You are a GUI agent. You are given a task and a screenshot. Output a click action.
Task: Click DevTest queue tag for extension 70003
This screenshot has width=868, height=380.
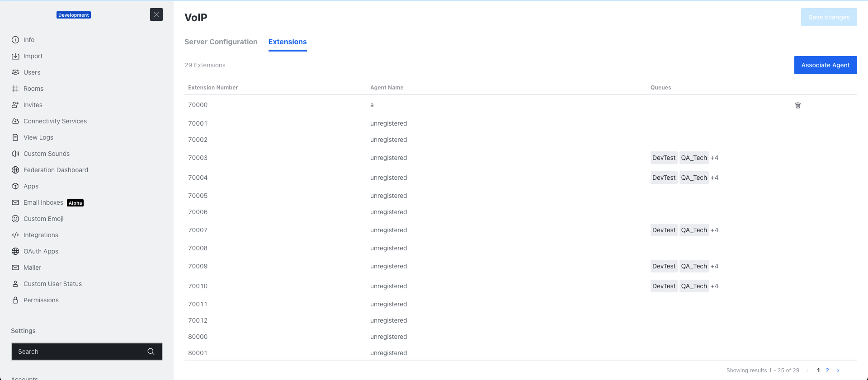click(664, 158)
